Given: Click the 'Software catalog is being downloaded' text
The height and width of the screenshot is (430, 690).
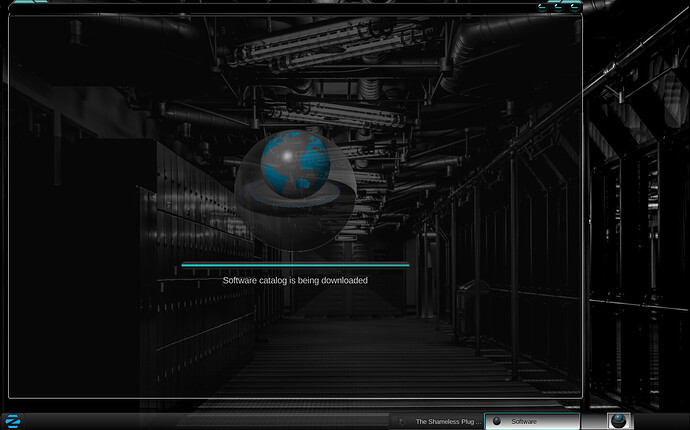Looking at the screenshot, I should point(295,280).
